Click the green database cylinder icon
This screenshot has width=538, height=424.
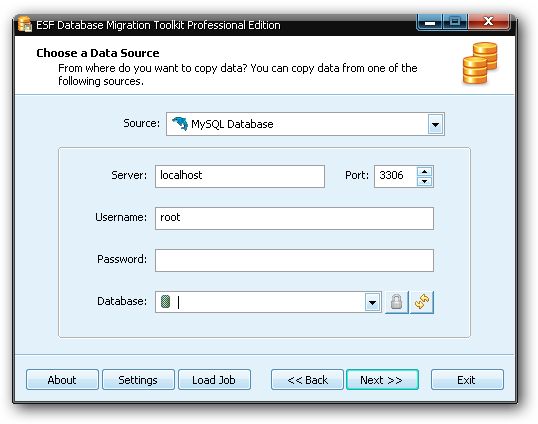tap(166, 302)
